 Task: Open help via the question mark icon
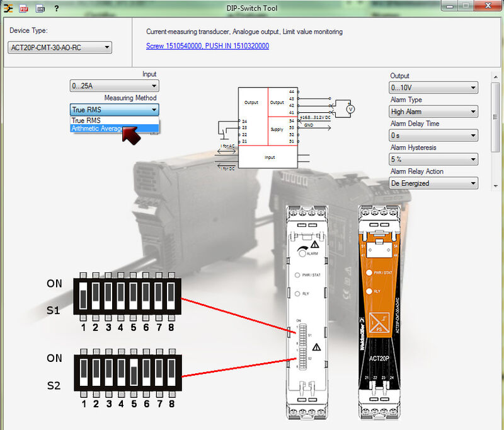(56, 8)
